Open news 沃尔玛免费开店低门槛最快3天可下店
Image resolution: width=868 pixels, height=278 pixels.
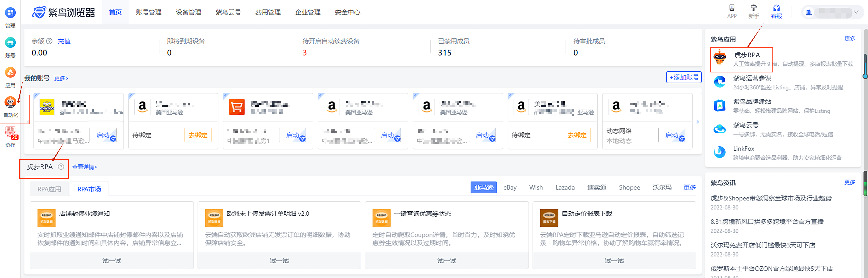click(763, 245)
